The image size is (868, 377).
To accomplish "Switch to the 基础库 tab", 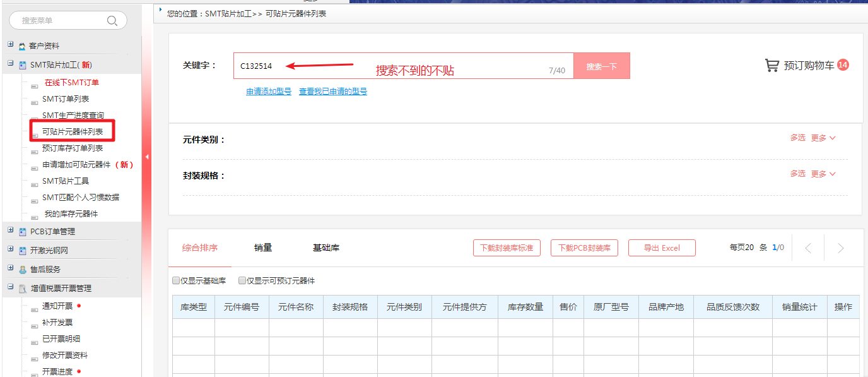I will pos(326,248).
